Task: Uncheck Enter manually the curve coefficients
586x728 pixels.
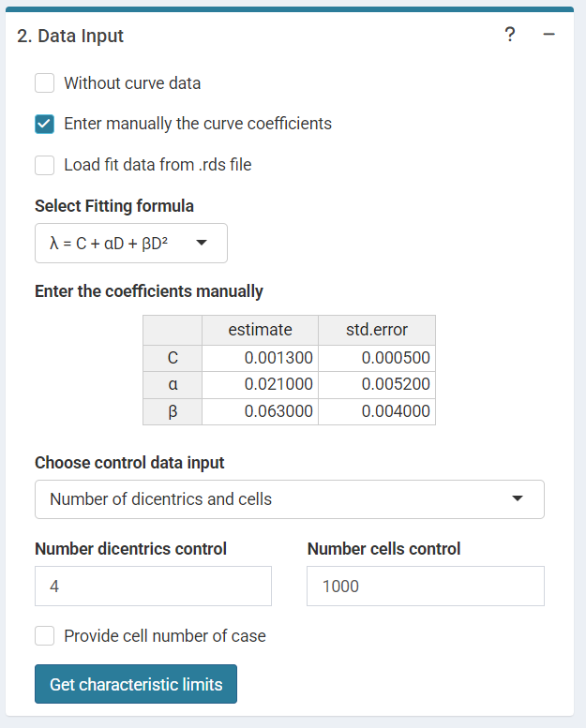Action: click(45, 124)
